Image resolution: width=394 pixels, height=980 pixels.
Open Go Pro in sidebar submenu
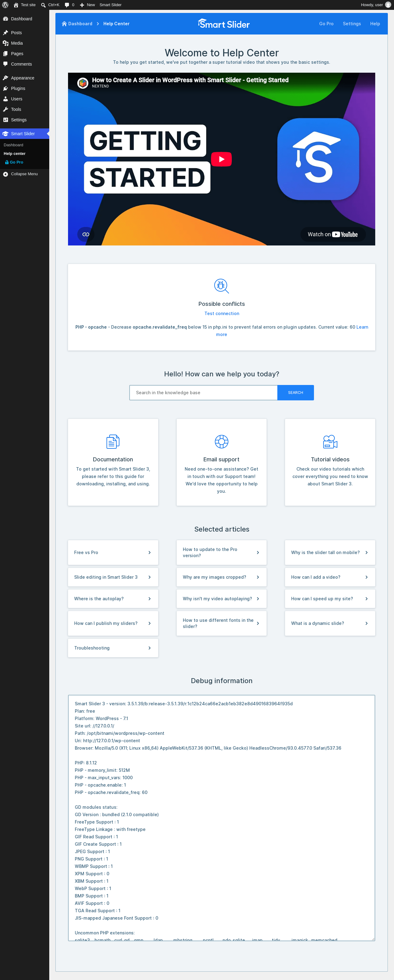14,162
